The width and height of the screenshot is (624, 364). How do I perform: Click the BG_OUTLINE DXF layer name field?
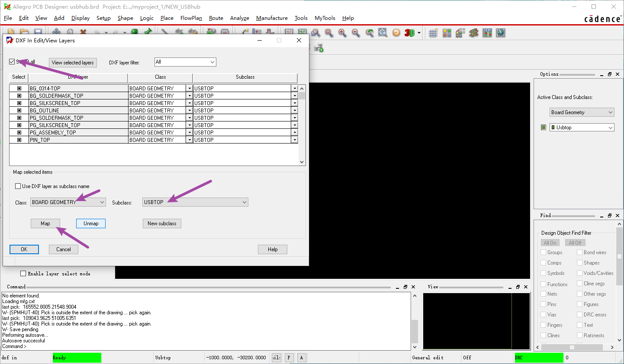(78, 110)
